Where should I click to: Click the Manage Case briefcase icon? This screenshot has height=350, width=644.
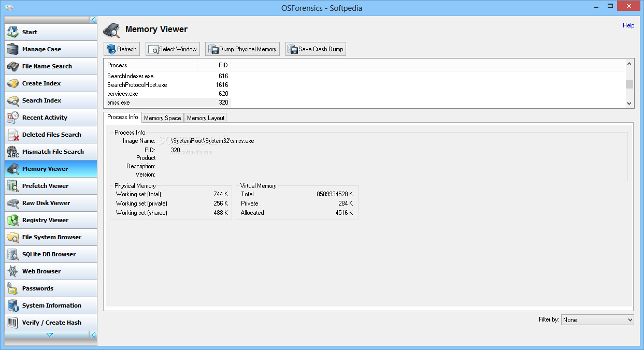(13, 49)
